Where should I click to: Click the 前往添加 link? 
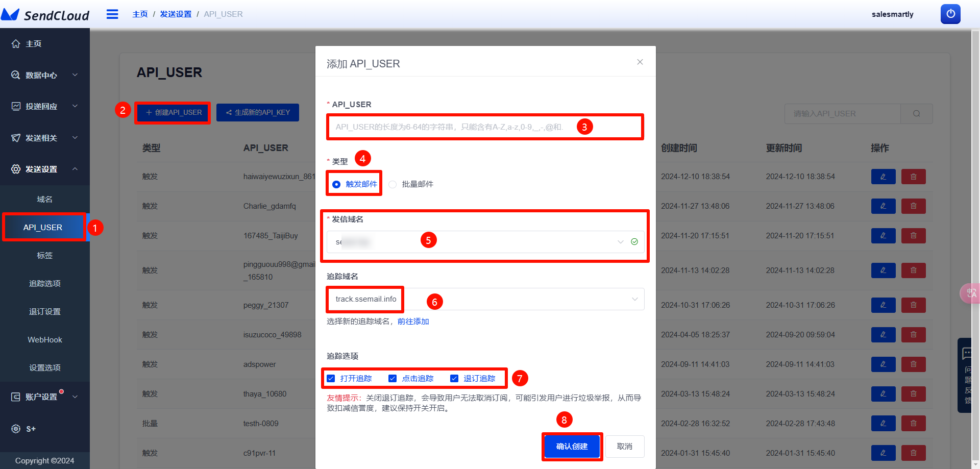click(413, 322)
